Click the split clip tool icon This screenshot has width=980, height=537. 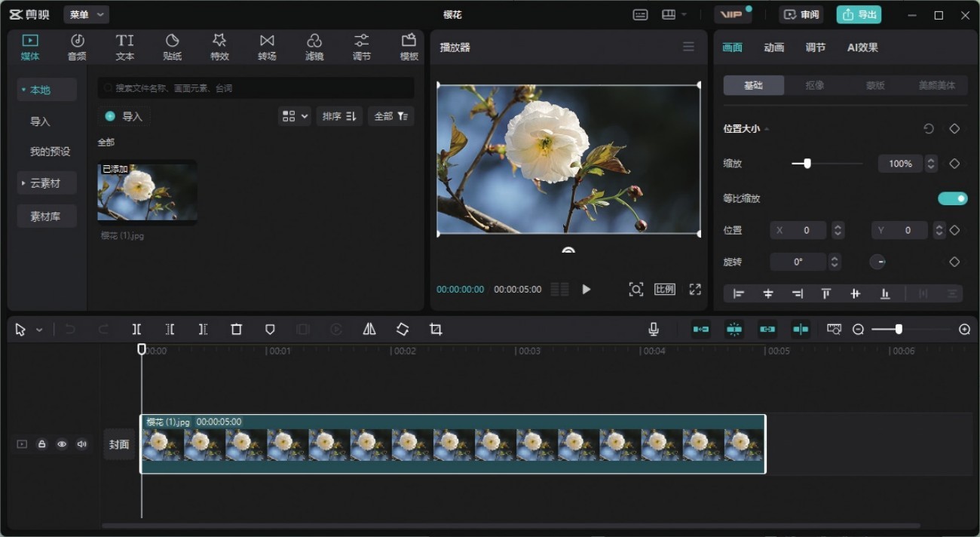click(x=136, y=330)
